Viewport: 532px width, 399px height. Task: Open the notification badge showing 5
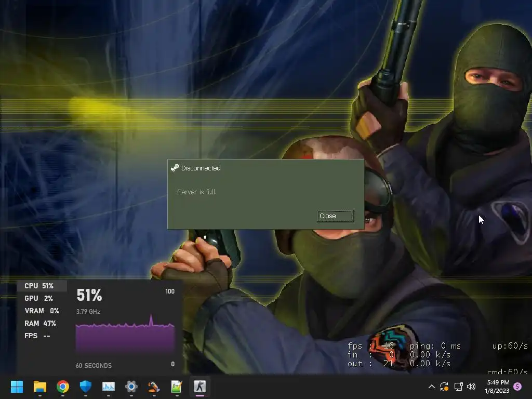pos(517,386)
